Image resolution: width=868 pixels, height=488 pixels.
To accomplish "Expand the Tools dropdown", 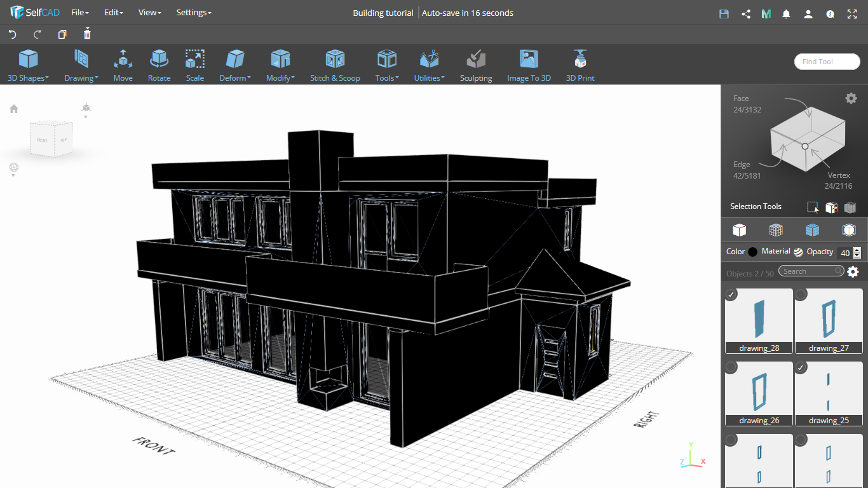I will coord(387,66).
